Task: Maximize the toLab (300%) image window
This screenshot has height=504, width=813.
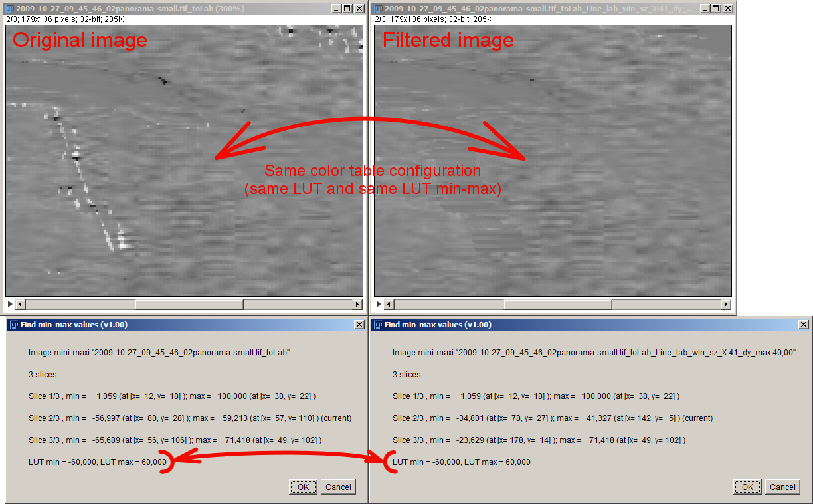Action: click(347, 9)
